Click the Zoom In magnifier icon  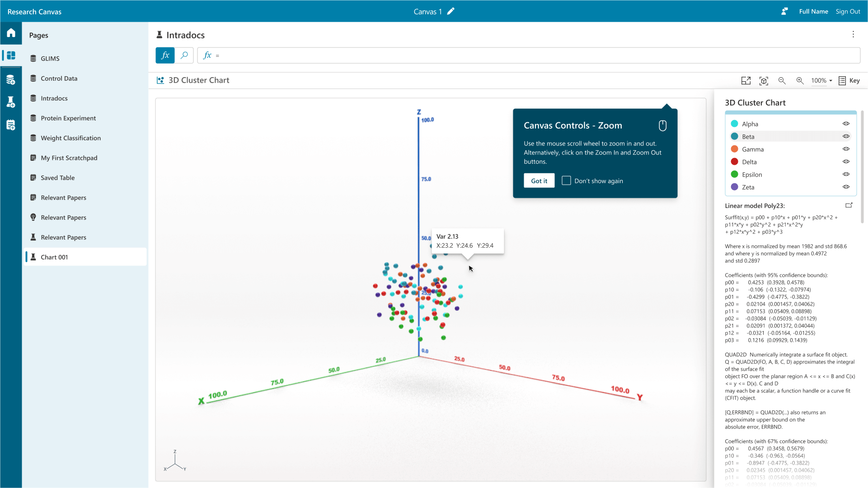[800, 81]
